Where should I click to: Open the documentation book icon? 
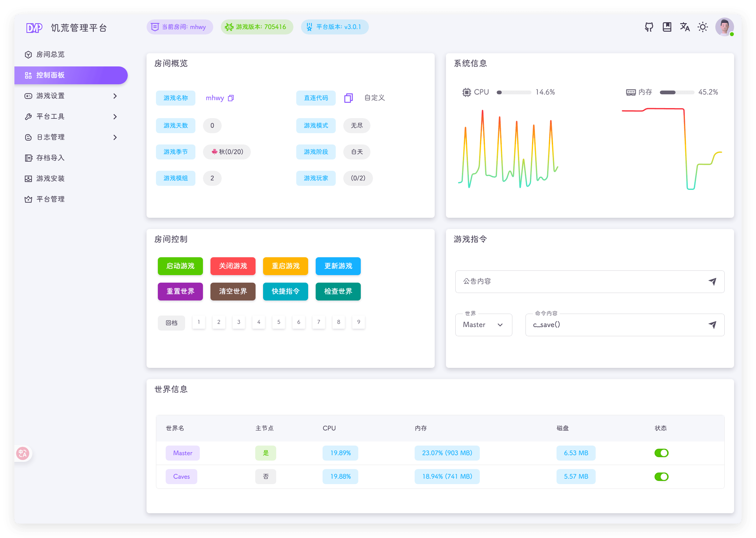click(667, 27)
